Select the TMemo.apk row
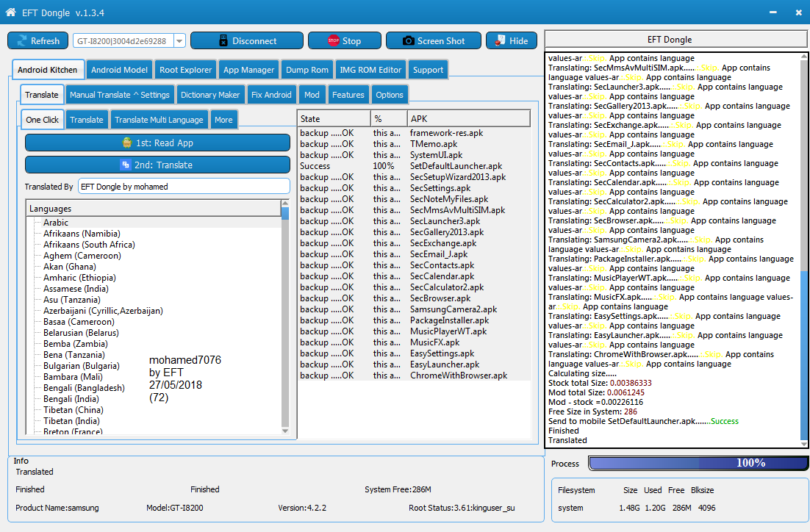Screen dimensions: 810x532 point(415,144)
